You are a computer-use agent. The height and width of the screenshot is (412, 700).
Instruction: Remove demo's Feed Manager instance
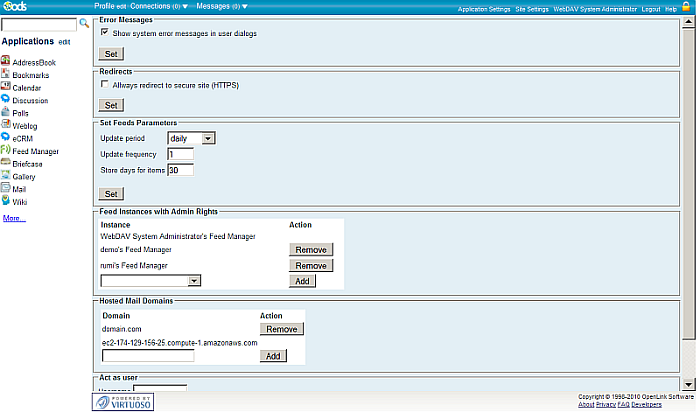coord(310,249)
